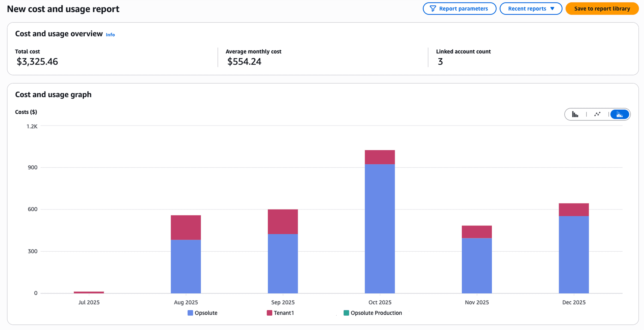Open the Info link beside overview
This screenshot has height=330, width=644.
tap(110, 35)
